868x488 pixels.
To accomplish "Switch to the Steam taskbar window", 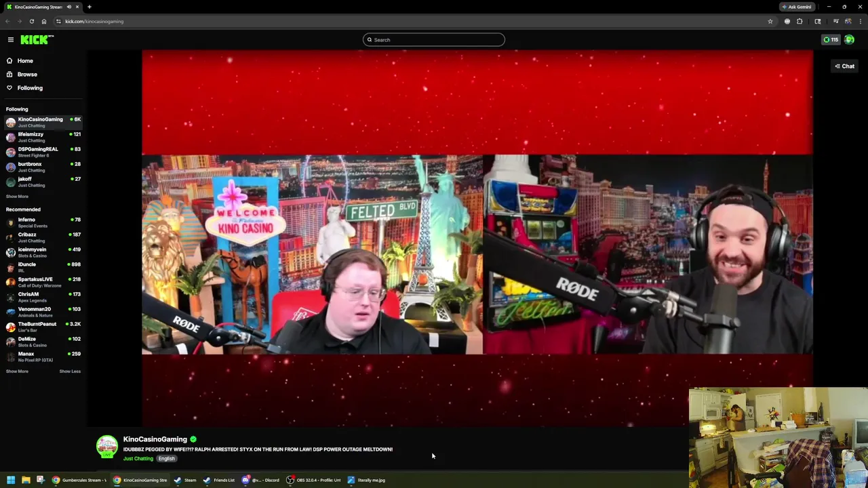I will 185,481.
